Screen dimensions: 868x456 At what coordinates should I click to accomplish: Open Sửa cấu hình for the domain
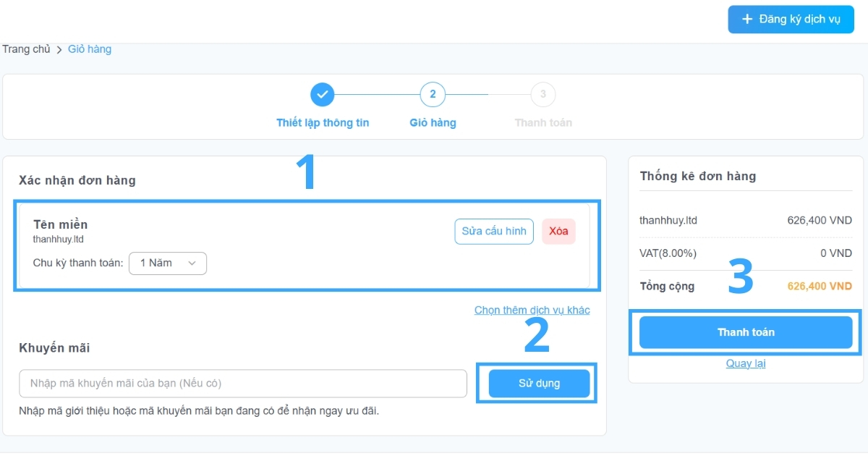tap(494, 232)
